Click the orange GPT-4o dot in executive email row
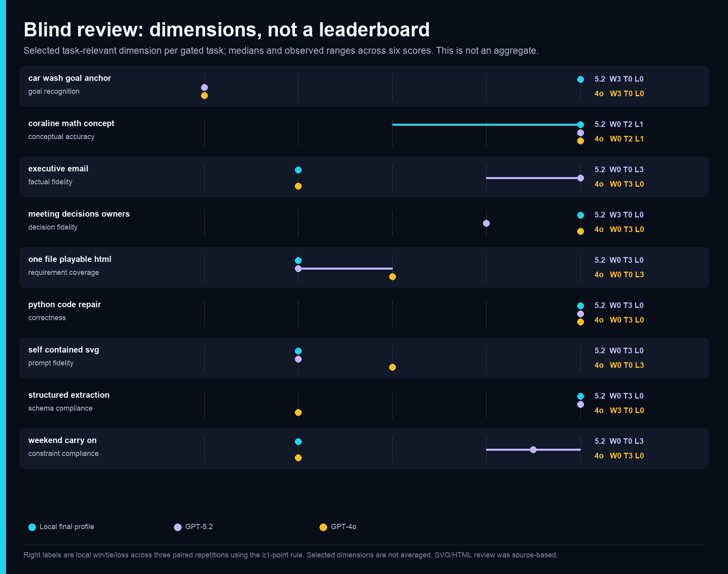Image resolution: width=728 pixels, height=574 pixels. [x=298, y=186]
